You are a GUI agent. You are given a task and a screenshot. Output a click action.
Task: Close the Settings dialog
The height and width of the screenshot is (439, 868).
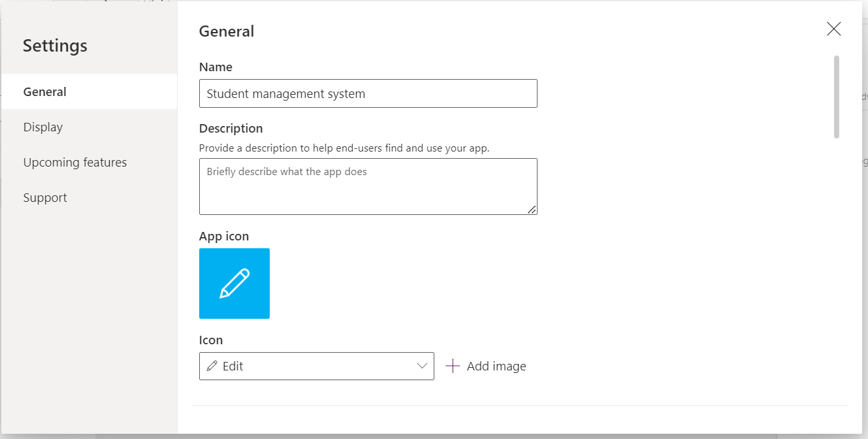(x=833, y=29)
